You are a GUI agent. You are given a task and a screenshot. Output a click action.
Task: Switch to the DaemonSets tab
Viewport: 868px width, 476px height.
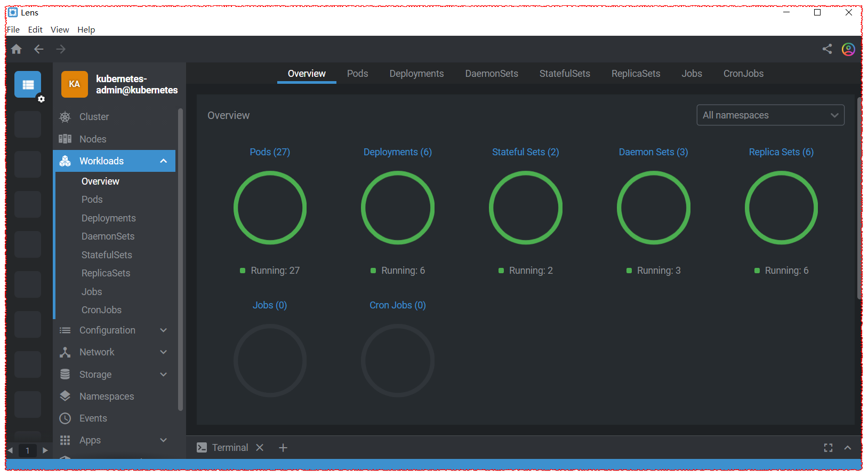pos(492,74)
